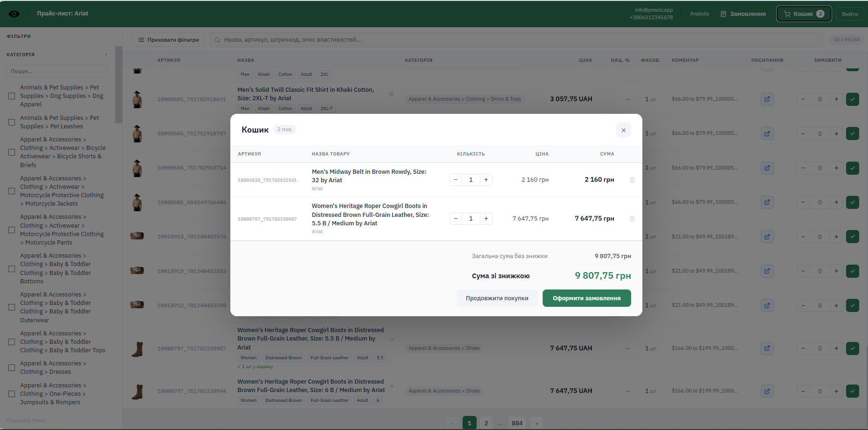This screenshot has height=430, width=868.
Task: Open external link for article 10000797_751702330994
Action: 767,391
